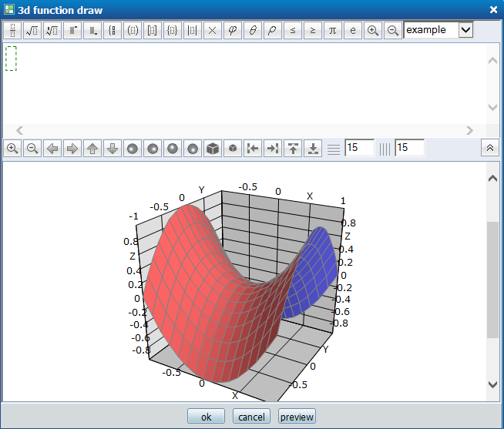Screen dimensions: 504x429
Task: Click the arrow-to-bottom-bar range button
Action: 312,149
